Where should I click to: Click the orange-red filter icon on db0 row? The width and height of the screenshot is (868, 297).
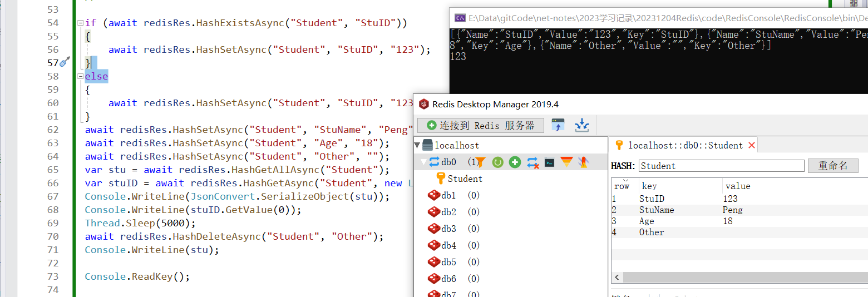(566, 162)
